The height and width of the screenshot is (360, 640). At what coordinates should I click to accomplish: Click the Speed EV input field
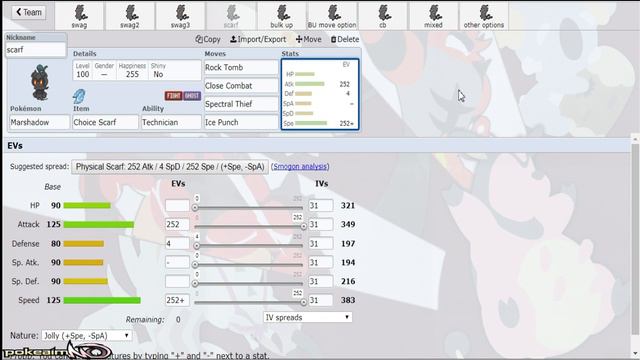point(177,300)
